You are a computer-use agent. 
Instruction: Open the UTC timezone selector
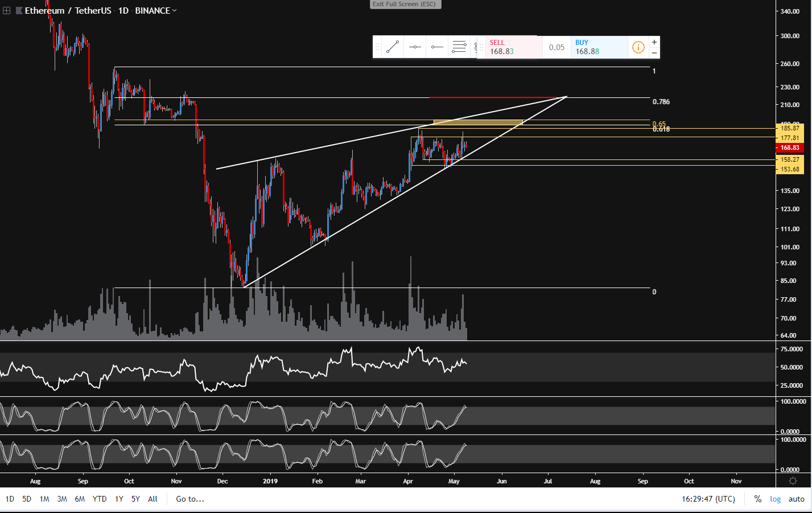tap(708, 499)
